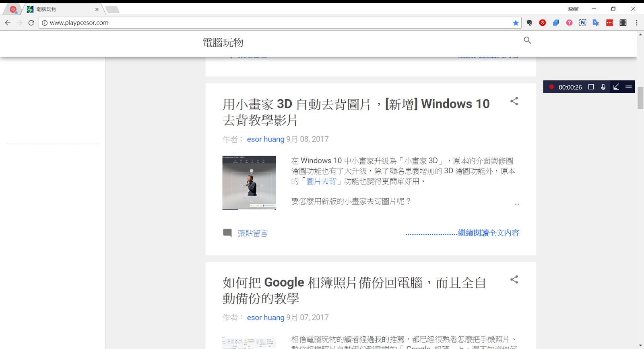
Task: Reload the current page
Action: [x=31, y=23]
